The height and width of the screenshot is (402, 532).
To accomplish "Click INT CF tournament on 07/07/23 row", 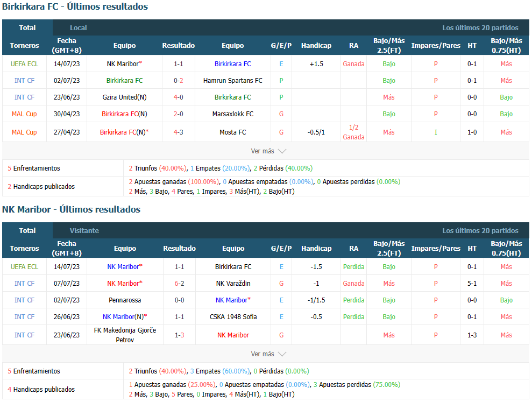I will point(24,283).
